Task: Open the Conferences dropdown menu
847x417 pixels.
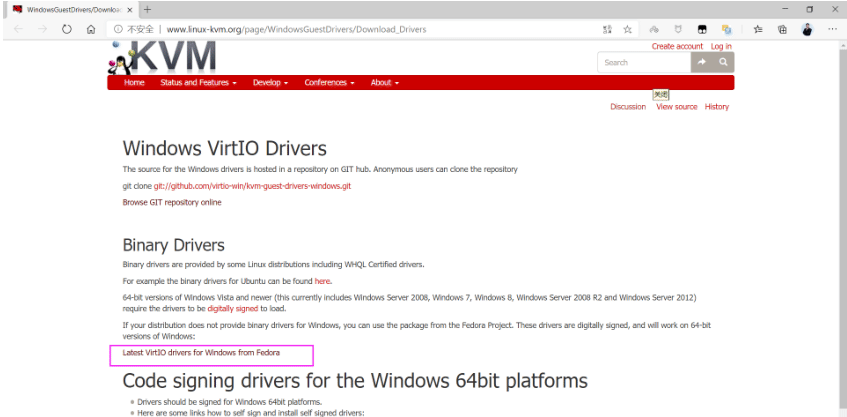Action: coord(329,83)
